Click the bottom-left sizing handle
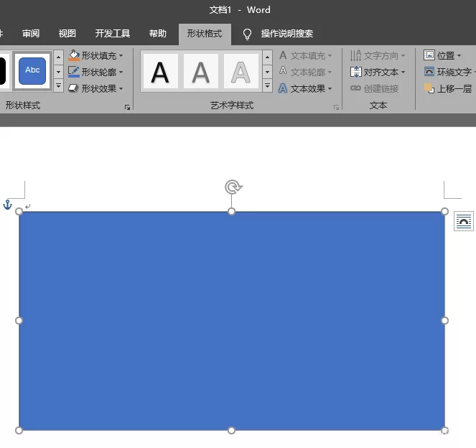This screenshot has height=448, width=476. coord(19,430)
